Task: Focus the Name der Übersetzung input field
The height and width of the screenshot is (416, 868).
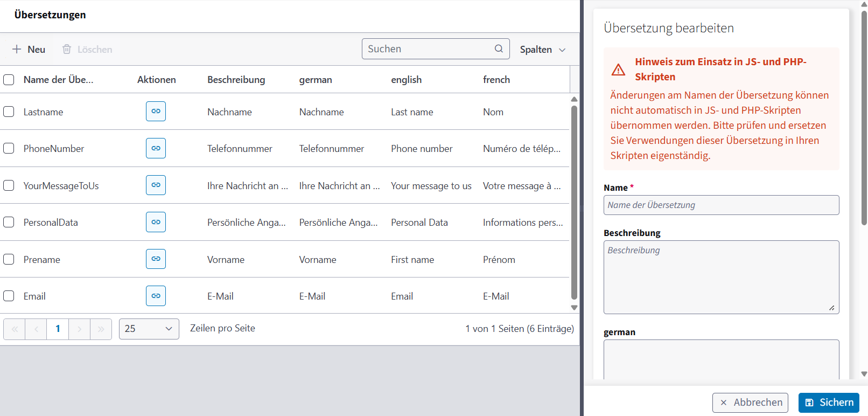Action: coord(722,205)
